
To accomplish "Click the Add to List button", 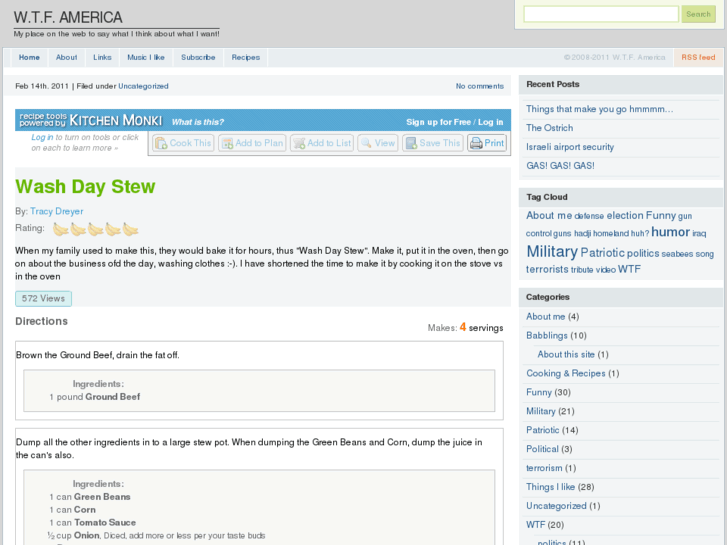I will point(322,143).
